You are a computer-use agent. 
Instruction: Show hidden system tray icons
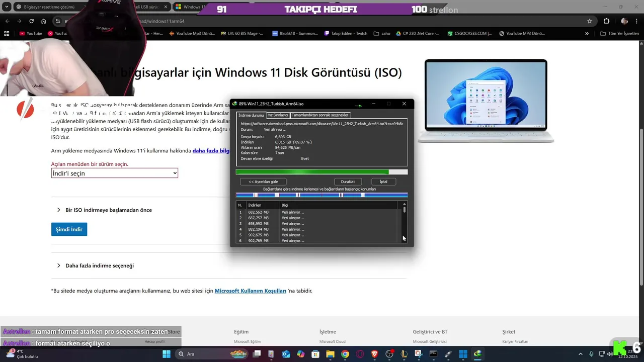click(x=580, y=354)
